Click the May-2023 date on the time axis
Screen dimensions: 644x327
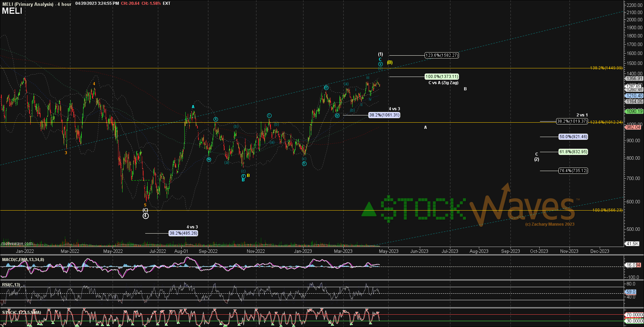(389, 251)
